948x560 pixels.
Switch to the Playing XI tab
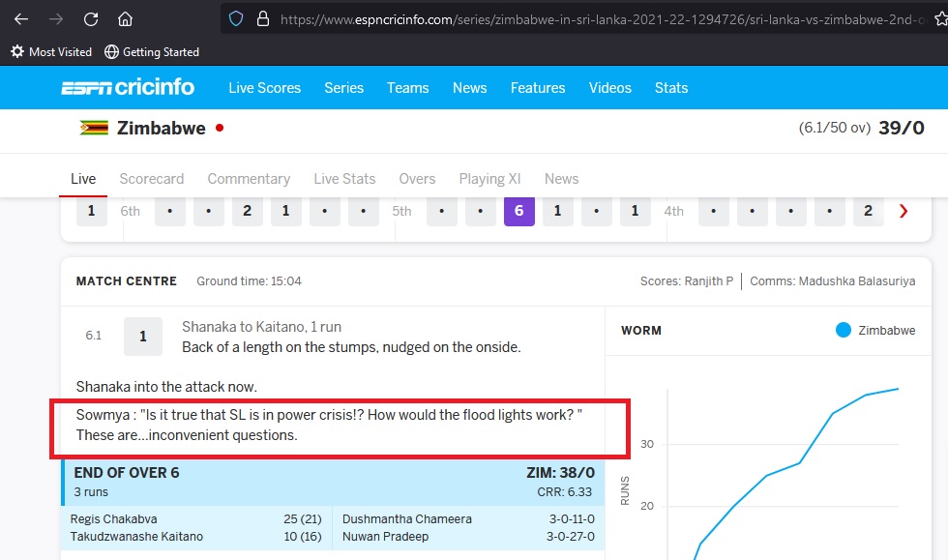(489, 179)
